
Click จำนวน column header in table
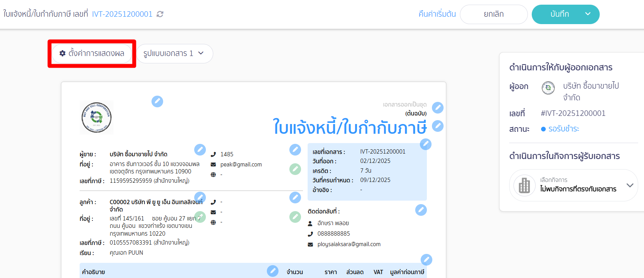pyautogui.click(x=295, y=272)
